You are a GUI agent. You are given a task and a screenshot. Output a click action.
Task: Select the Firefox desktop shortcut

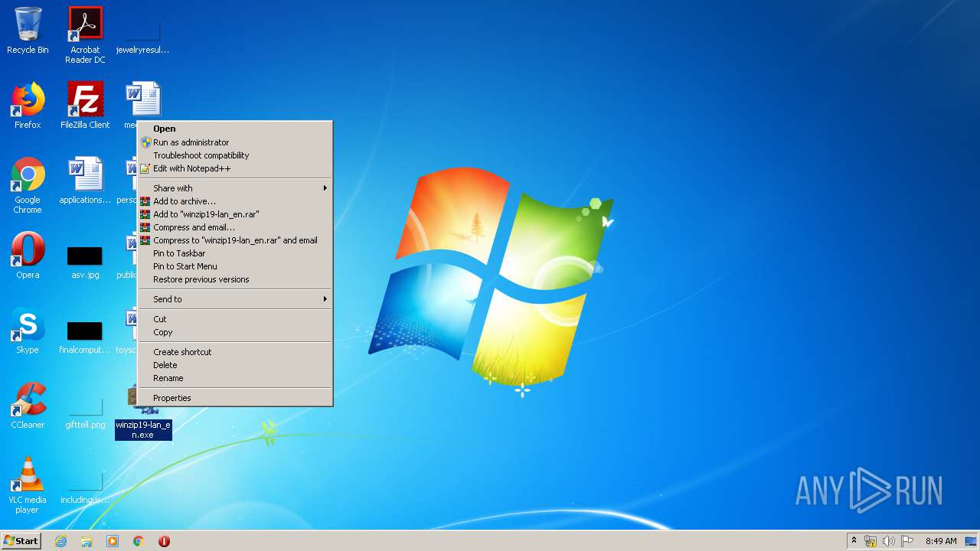coord(28,106)
